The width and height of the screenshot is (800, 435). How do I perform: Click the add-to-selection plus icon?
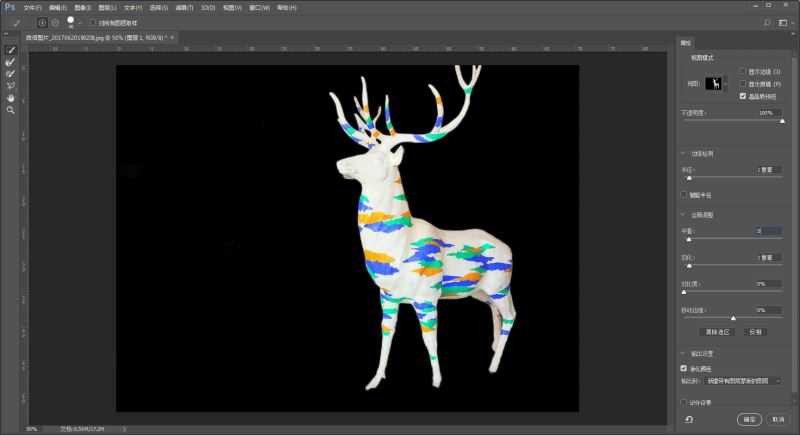tap(42, 21)
